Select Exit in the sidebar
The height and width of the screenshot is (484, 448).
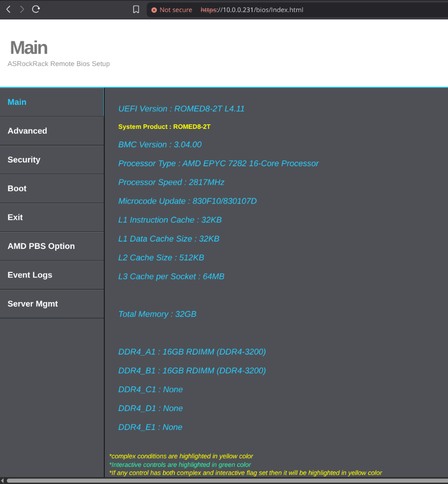pos(52,218)
